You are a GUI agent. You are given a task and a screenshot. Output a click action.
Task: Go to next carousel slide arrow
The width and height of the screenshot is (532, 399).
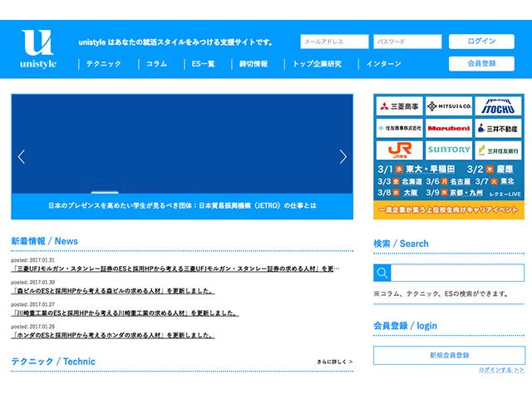point(343,157)
